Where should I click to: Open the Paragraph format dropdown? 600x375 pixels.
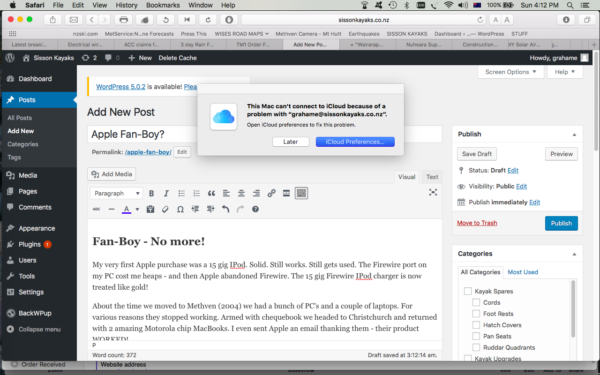(x=116, y=193)
